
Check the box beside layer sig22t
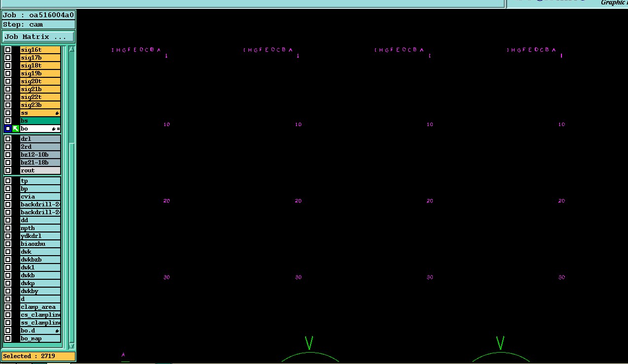tap(8, 97)
